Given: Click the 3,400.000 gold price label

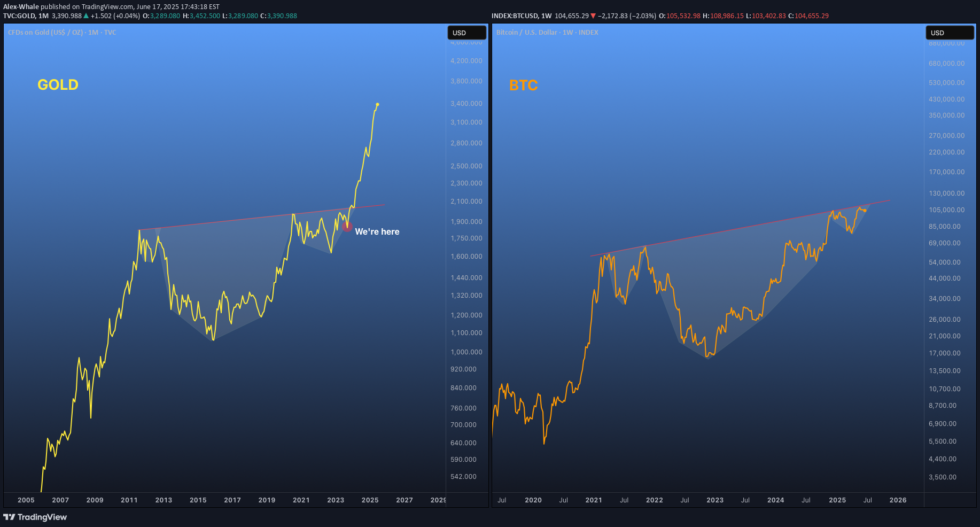Looking at the screenshot, I should [466, 104].
